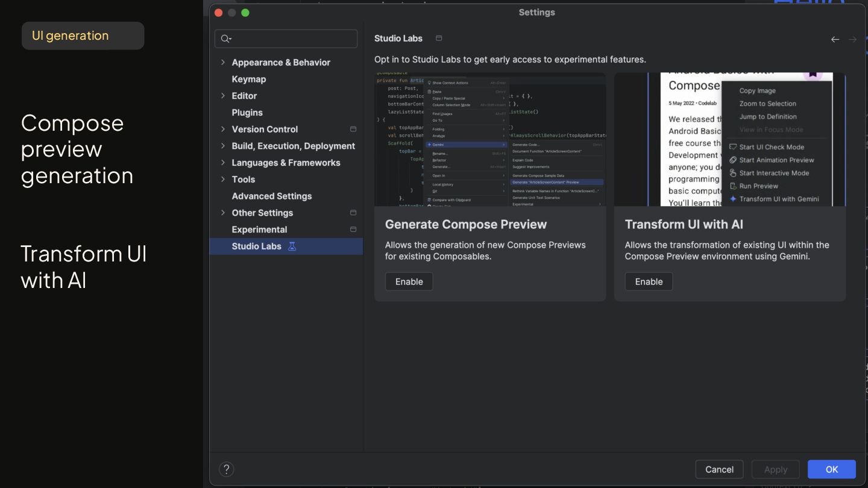The width and height of the screenshot is (868, 488).
Task: Click the Version Control project-level icon
Action: click(353, 129)
